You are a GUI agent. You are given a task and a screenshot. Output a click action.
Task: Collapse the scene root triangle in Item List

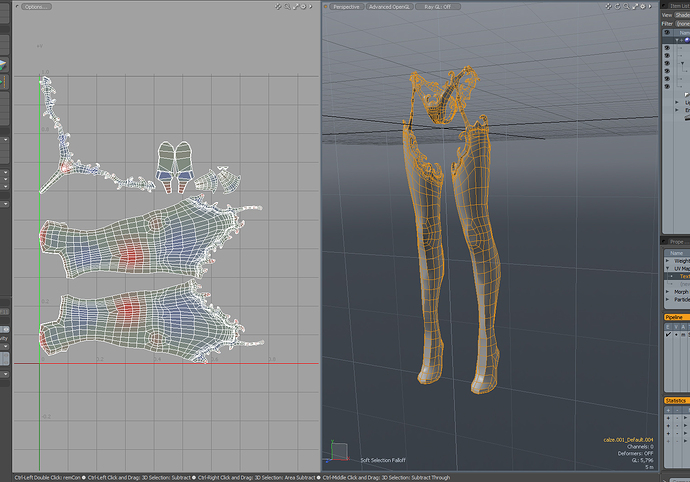click(x=677, y=40)
